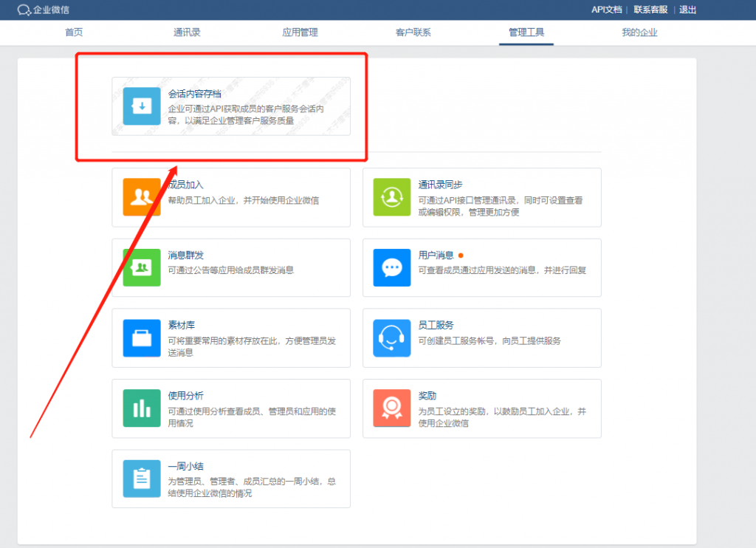Select the 客户联系 tab
Viewport: 756px width, 548px height.
[x=413, y=32]
